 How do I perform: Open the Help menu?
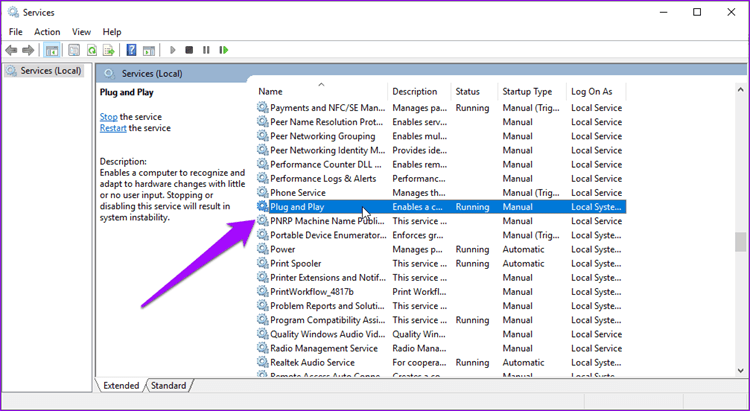112,32
